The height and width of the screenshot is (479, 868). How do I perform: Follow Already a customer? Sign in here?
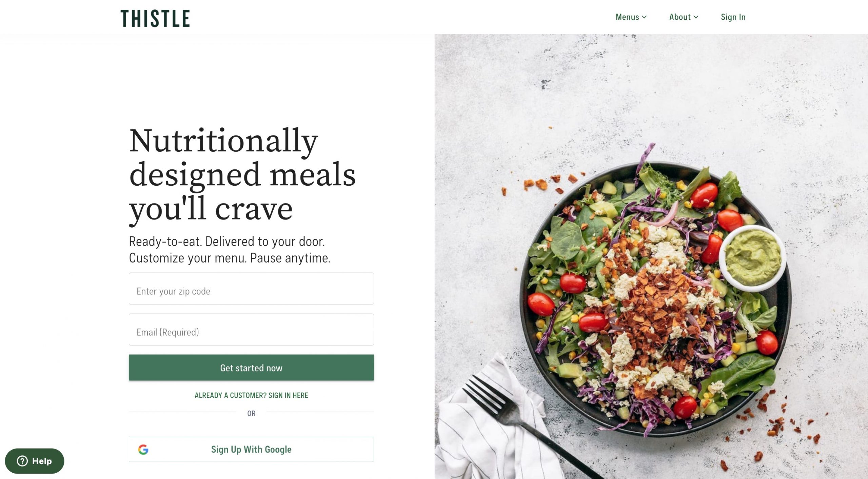tap(251, 395)
